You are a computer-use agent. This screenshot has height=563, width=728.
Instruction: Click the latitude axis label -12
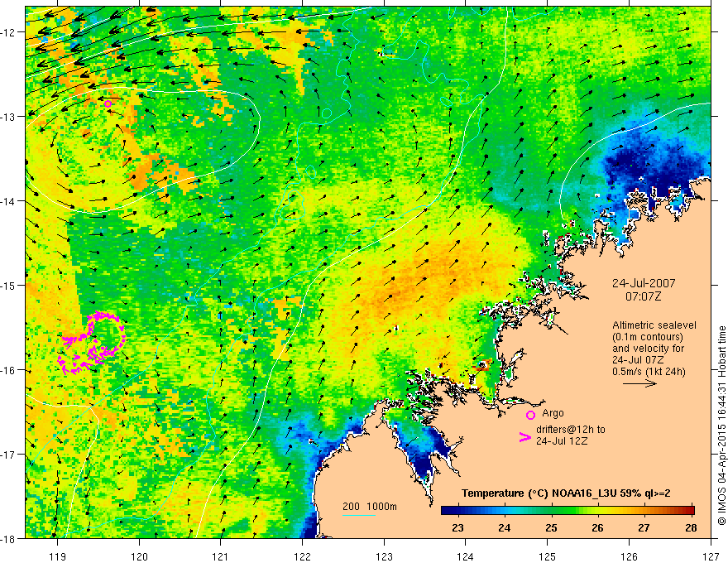pos(9,32)
